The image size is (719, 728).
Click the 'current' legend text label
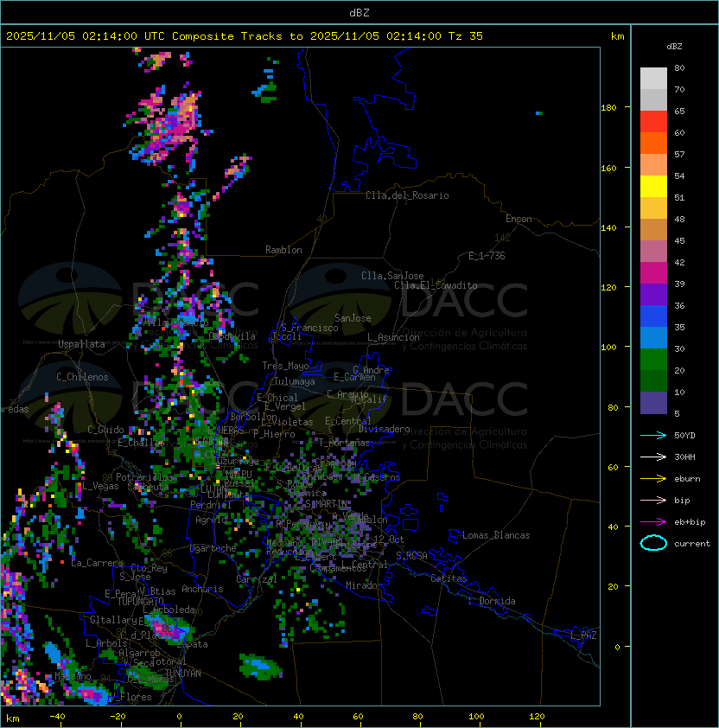click(692, 543)
